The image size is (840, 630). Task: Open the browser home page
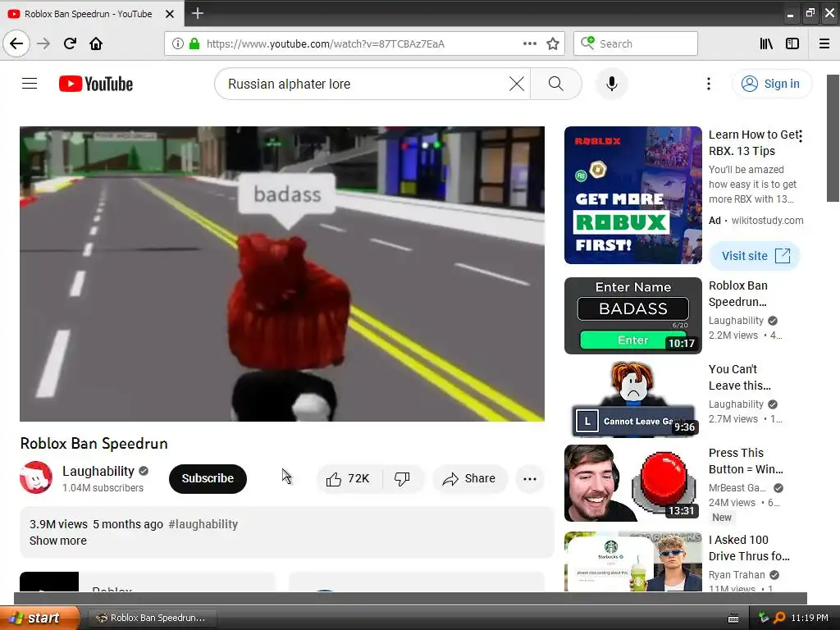tap(96, 43)
